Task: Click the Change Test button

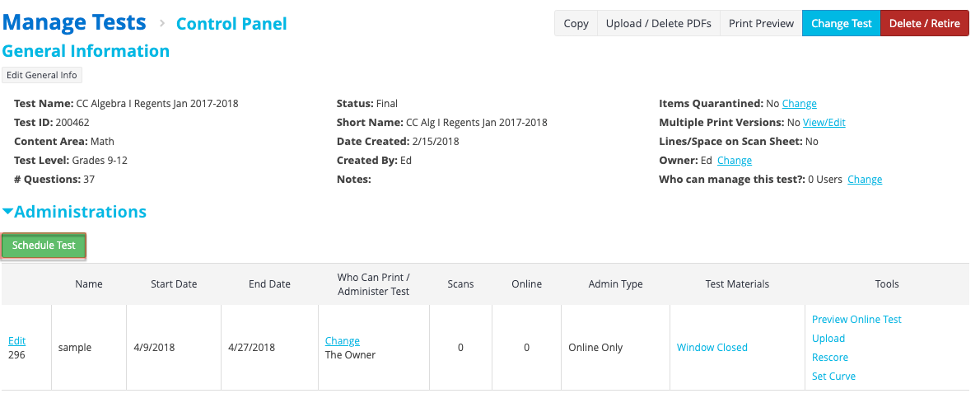Action: point(842,23)
